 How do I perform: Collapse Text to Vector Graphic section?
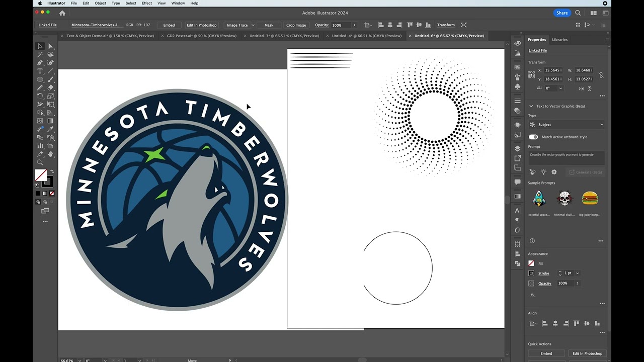(x=531, y=106)
